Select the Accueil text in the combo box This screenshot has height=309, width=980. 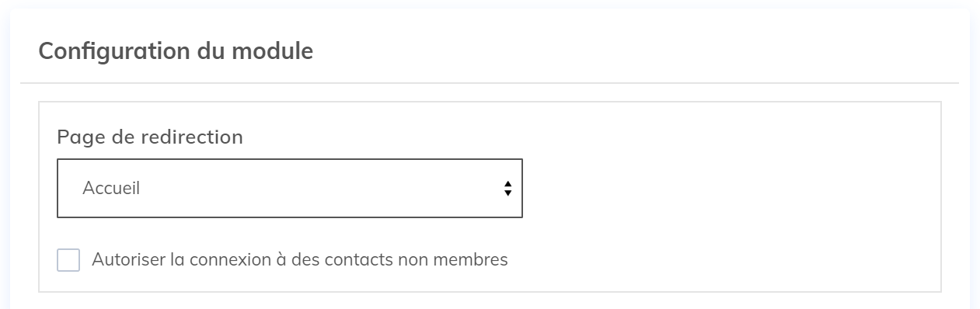tap(111, 188)
